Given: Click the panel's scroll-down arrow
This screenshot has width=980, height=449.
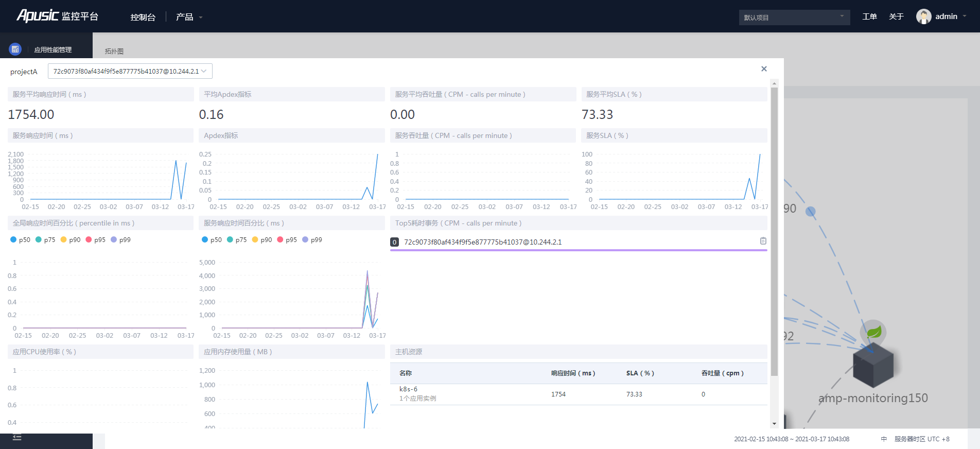Looking at the screenshot, I should click(774, 424).
